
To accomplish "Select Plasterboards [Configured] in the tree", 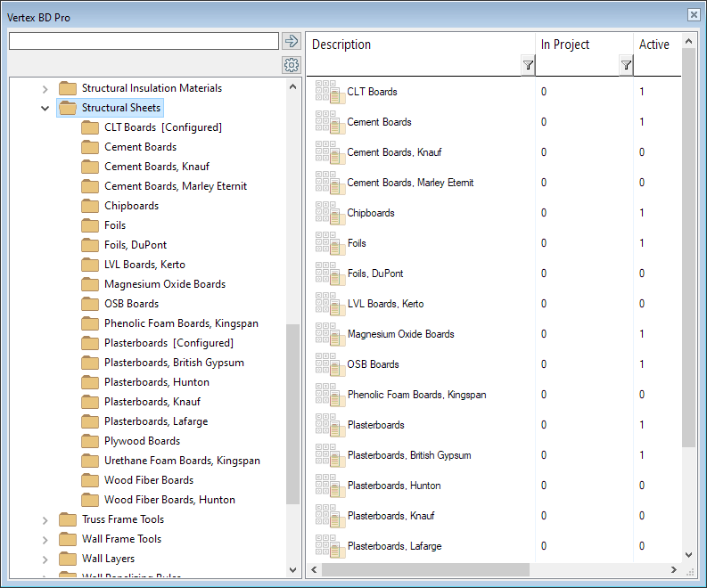I will [x=169, y=343].
